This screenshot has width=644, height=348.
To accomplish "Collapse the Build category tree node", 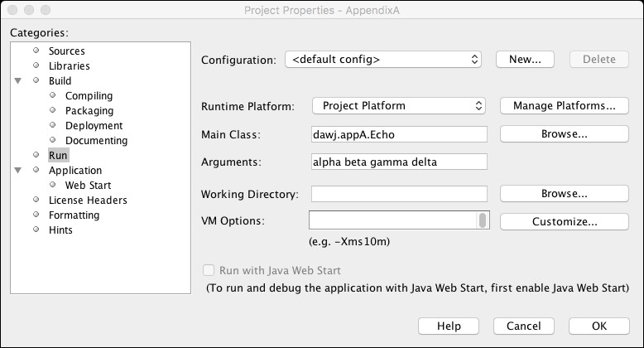I will pos(18,80).
